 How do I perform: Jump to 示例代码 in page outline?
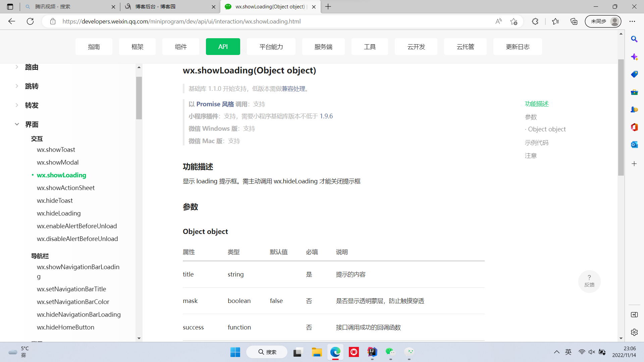536,143
